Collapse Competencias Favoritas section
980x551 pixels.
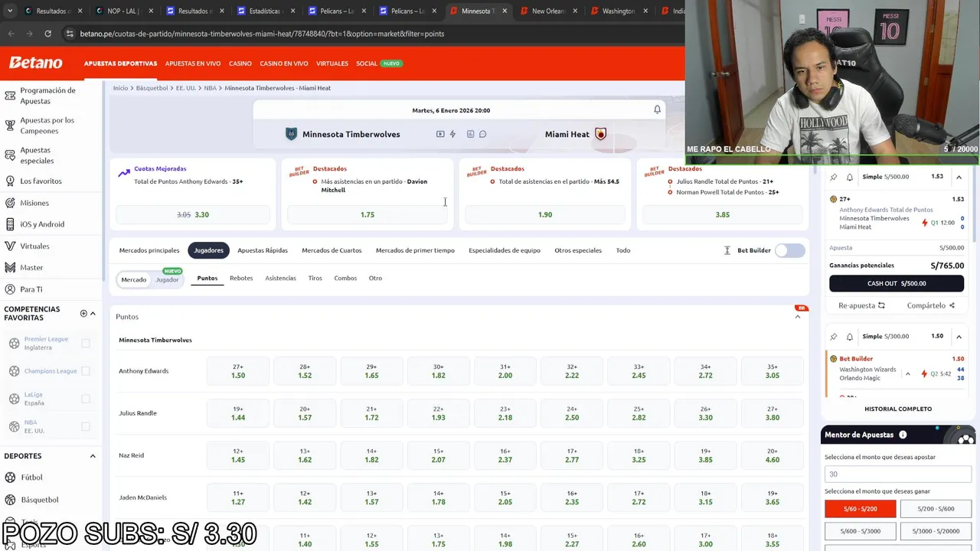[x=93, y=313]
